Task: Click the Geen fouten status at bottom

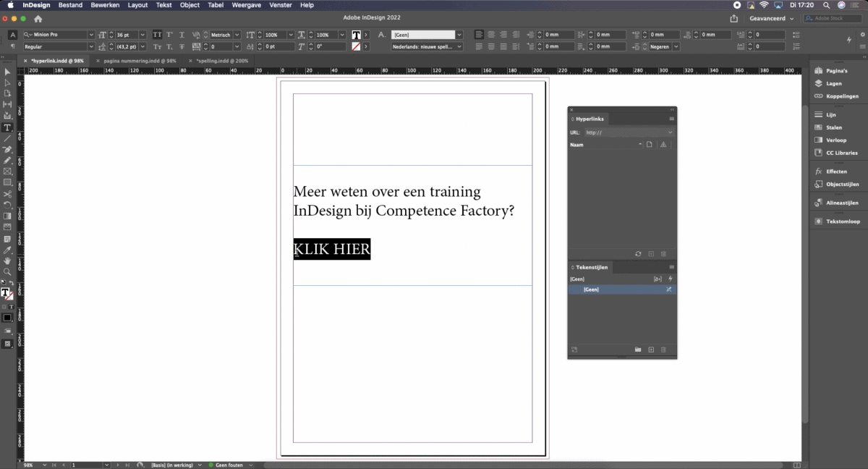Action: (228, 465)
